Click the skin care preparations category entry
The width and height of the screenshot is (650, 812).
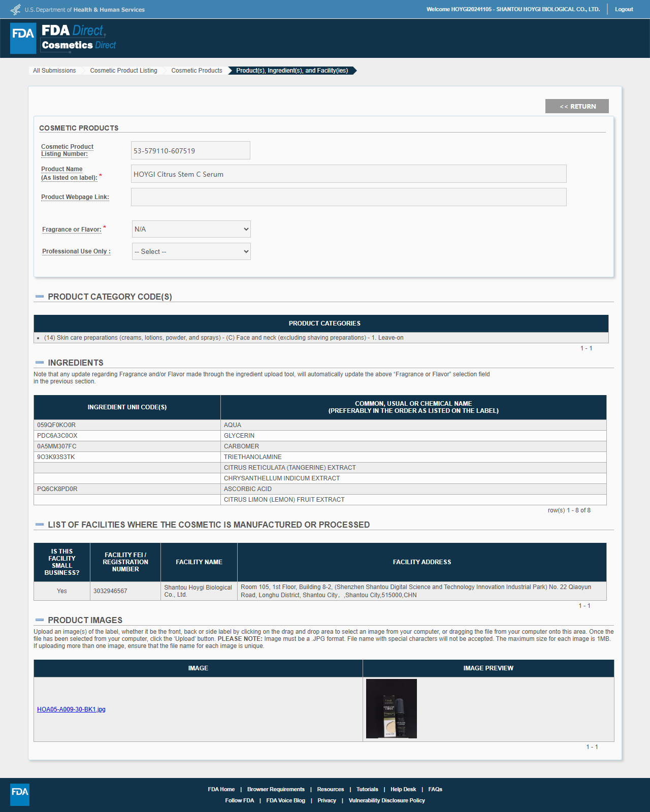coord(224,338)
